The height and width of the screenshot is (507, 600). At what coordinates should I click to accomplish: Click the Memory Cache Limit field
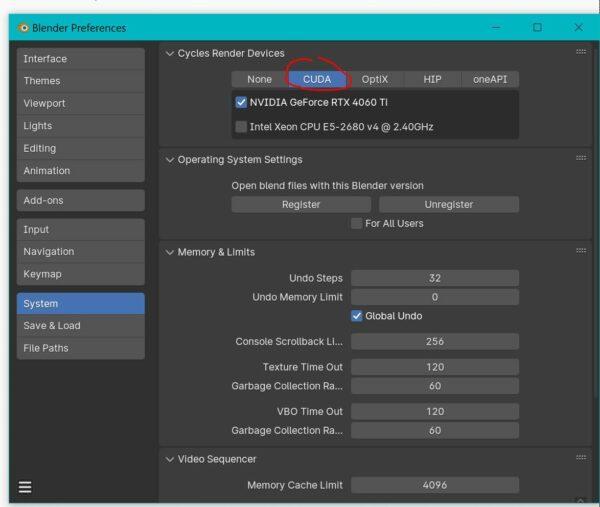tap(435, 485)
